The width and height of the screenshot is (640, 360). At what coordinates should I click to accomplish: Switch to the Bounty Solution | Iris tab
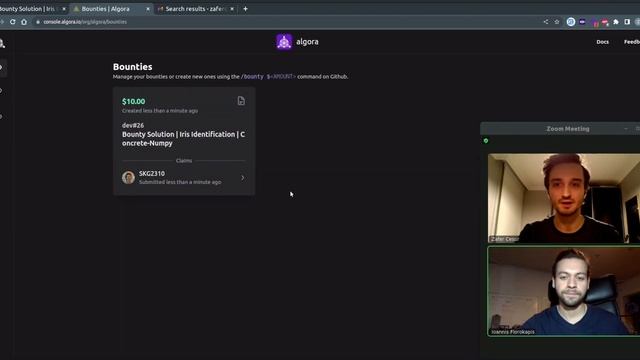28,9
